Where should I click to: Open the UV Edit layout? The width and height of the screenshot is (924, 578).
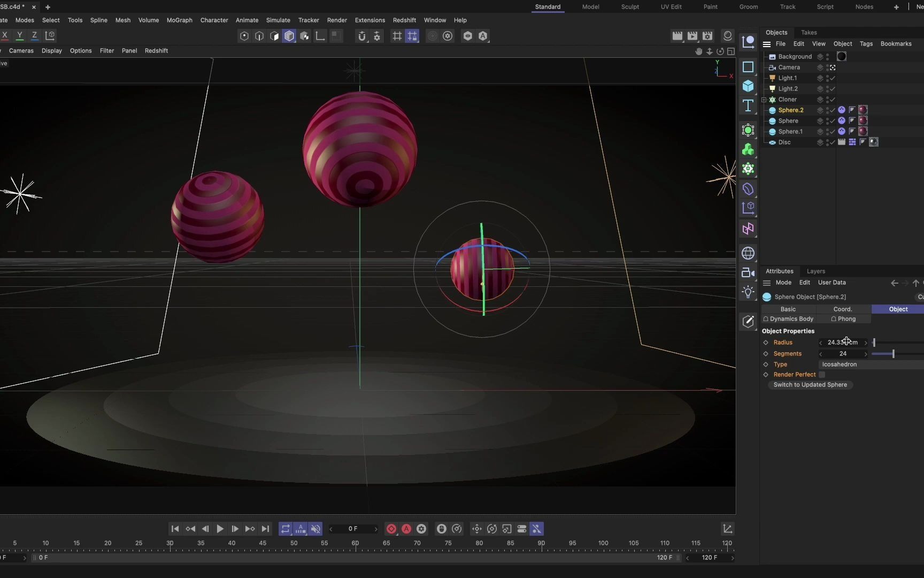click(671, 7)
